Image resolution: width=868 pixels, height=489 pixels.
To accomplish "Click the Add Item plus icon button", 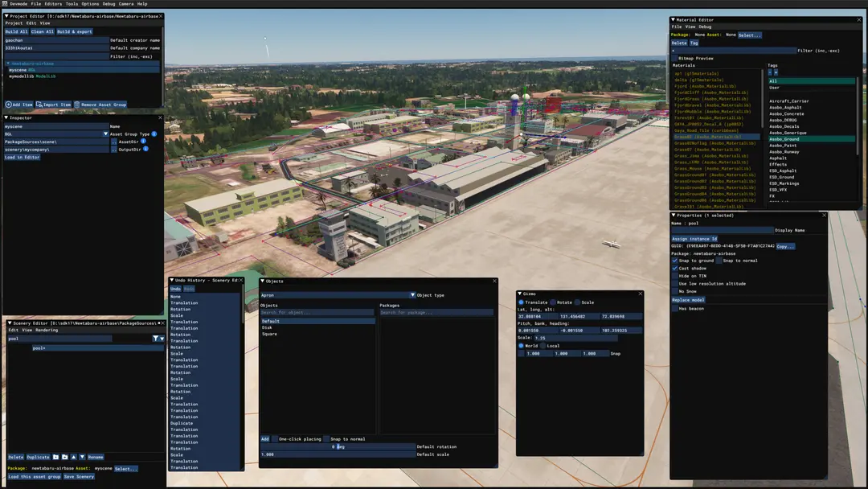I will click(x=18, y=104).
